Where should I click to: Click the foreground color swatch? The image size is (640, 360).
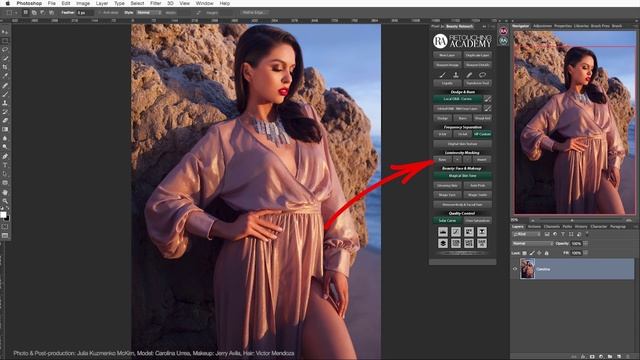click(3, 215)
